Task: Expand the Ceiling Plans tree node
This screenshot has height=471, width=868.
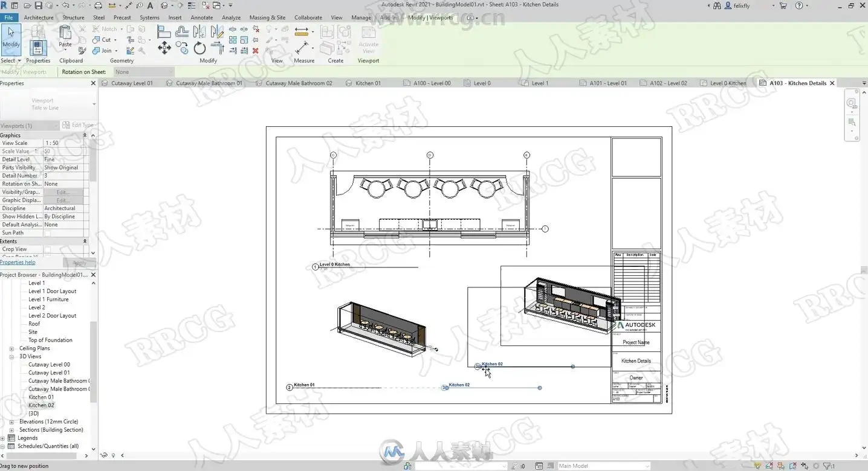Action: pos(11,348)
